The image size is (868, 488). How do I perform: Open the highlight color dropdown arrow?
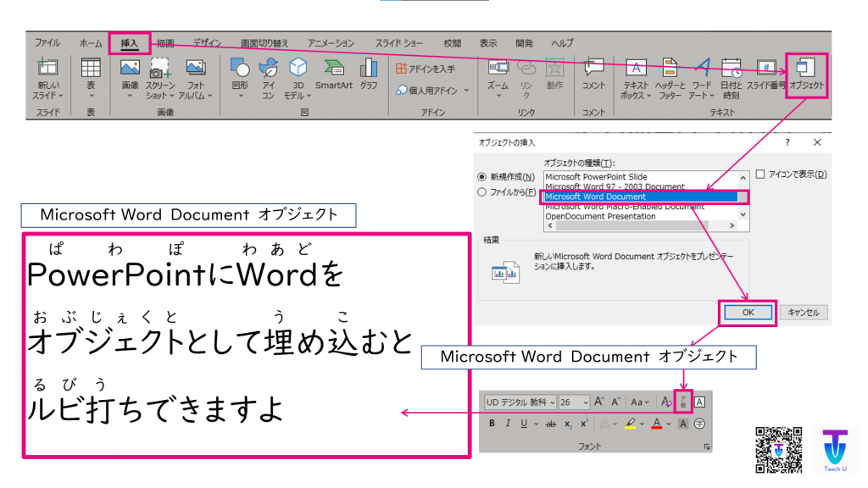click(643, 424)
